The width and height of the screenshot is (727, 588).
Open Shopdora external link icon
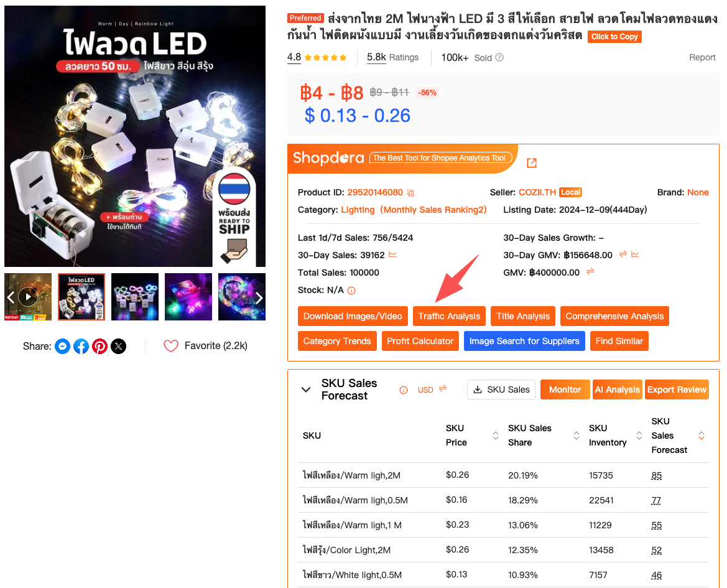pyautogui.click(x=532, y=163)
